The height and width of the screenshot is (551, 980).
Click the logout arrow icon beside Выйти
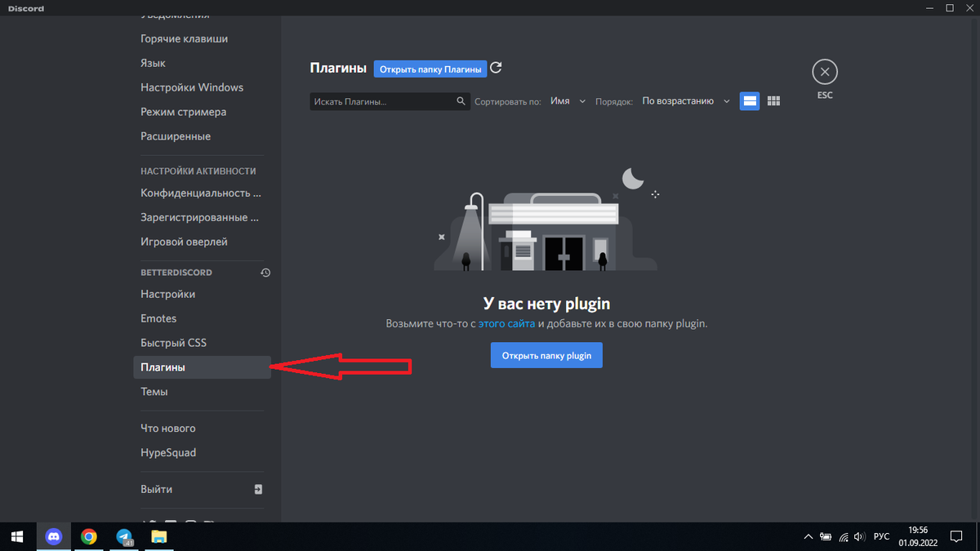pos(258,489)
